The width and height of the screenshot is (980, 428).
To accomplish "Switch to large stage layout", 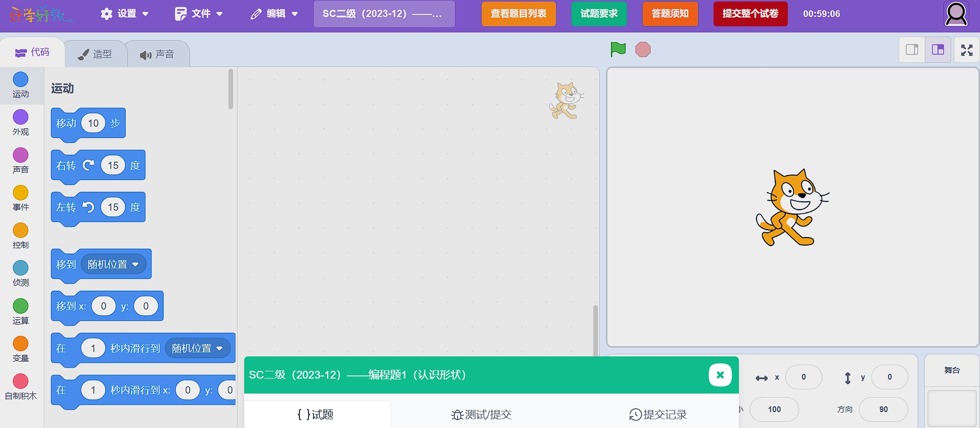I will pos(938,49).
